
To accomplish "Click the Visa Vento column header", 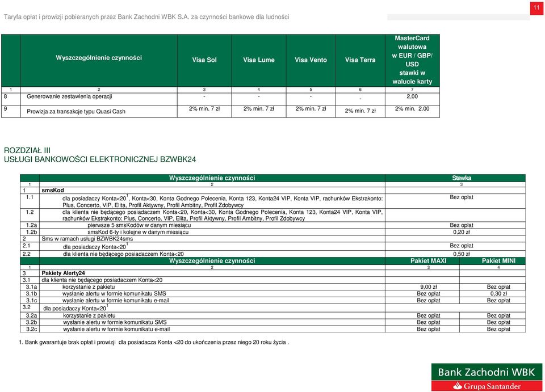I will pyautogui.click(x=311, y=60).
